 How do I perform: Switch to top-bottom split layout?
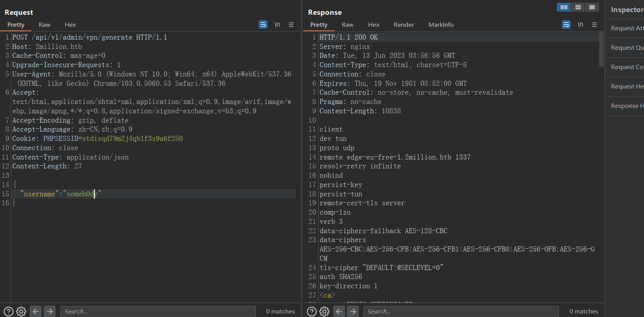(578, 7)
